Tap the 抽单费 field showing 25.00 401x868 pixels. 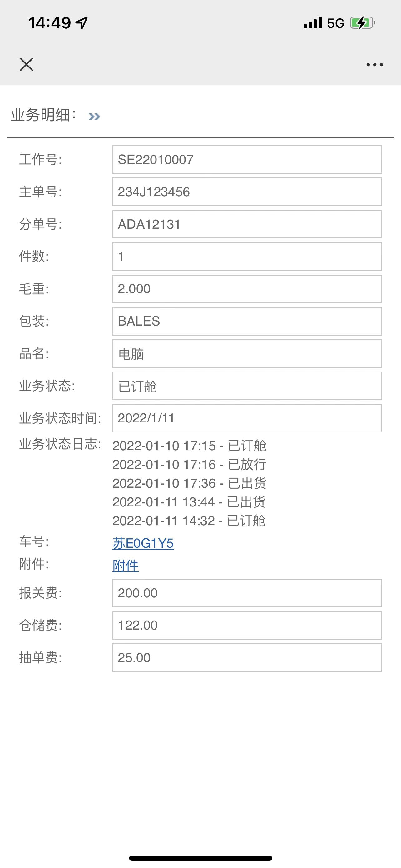pyautogui.click(x=247, y=658)
